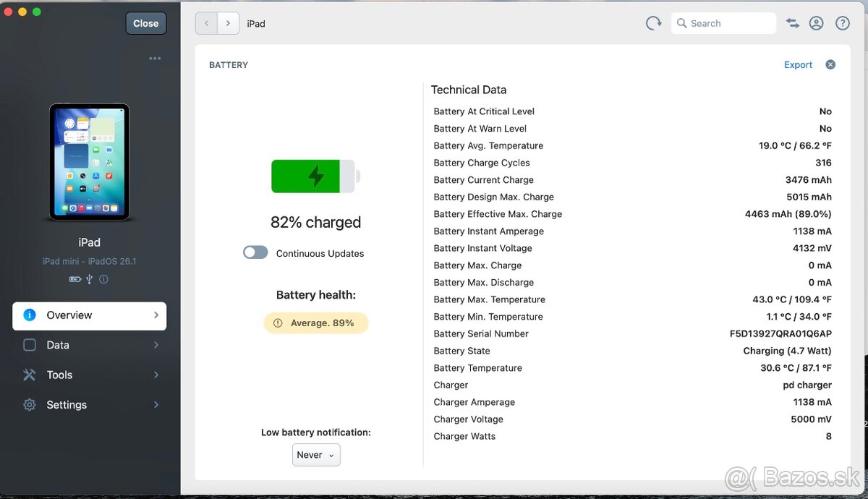Screen dimensions: 868x499
Task: Select the Charger Watts row
Action: (632, 436)
